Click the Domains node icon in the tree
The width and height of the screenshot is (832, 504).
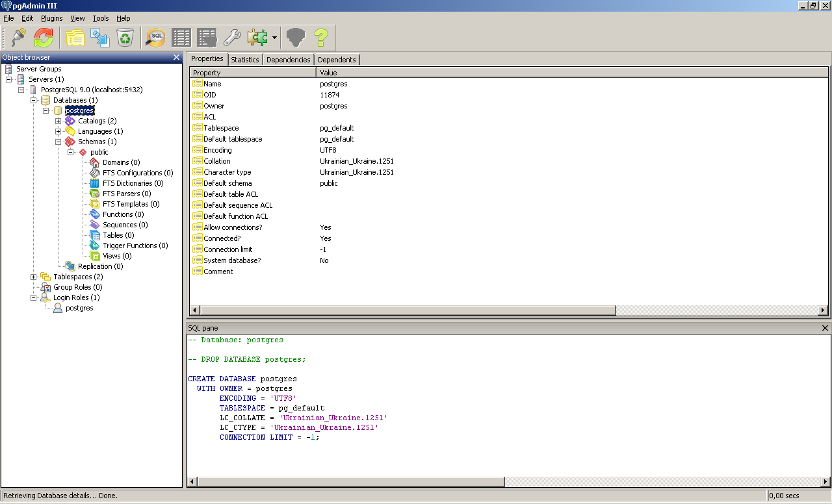tap(95, 162)
